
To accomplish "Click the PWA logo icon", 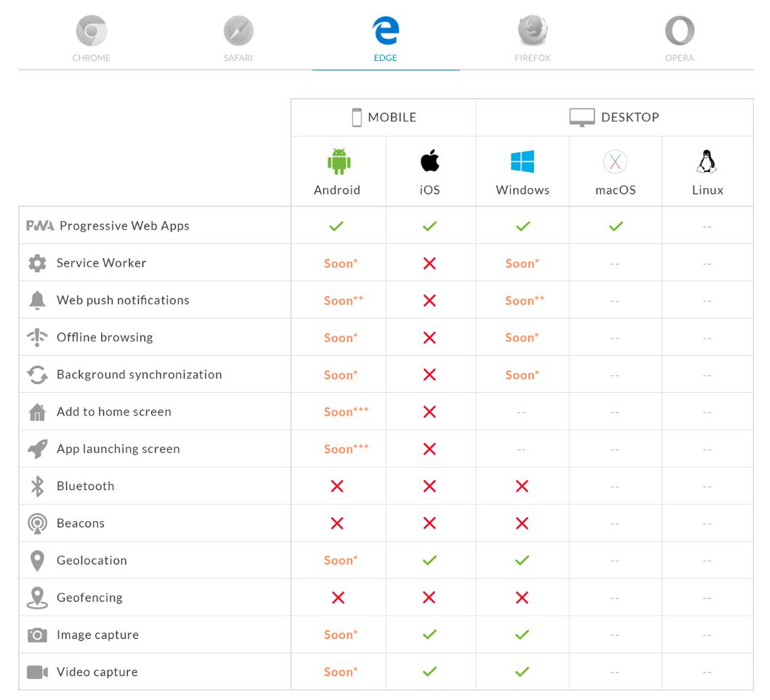I will point(40,226).
